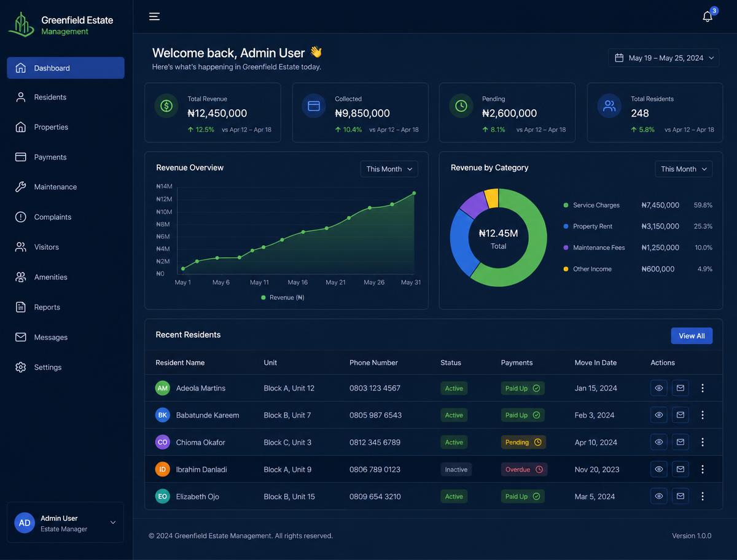
Task: Click Property Rent blue legend dot
Action: pos(566,227)
